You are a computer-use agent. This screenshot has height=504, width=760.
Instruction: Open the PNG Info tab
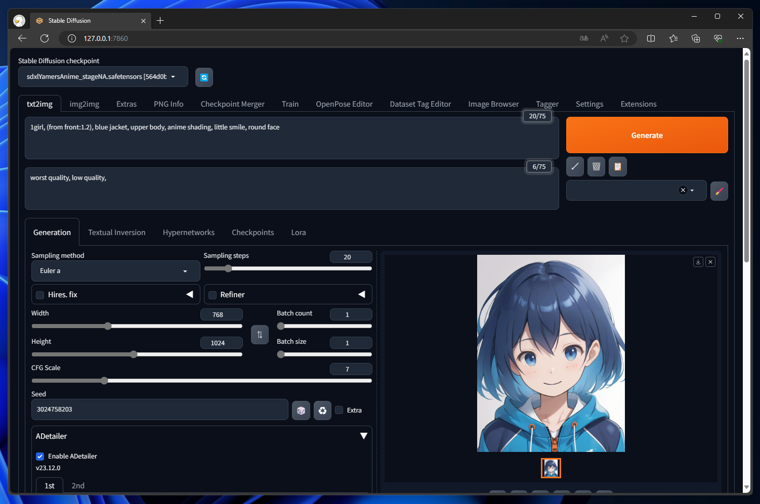pyautogui.click(x=168, y=104)
